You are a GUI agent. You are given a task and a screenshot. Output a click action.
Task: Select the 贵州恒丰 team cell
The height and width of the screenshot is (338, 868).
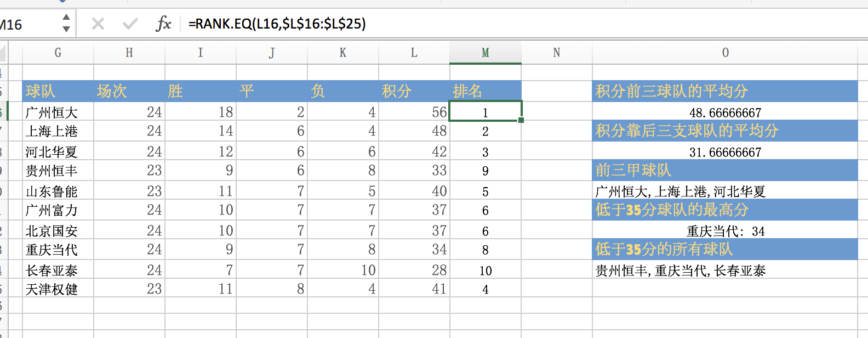(58, 171)
